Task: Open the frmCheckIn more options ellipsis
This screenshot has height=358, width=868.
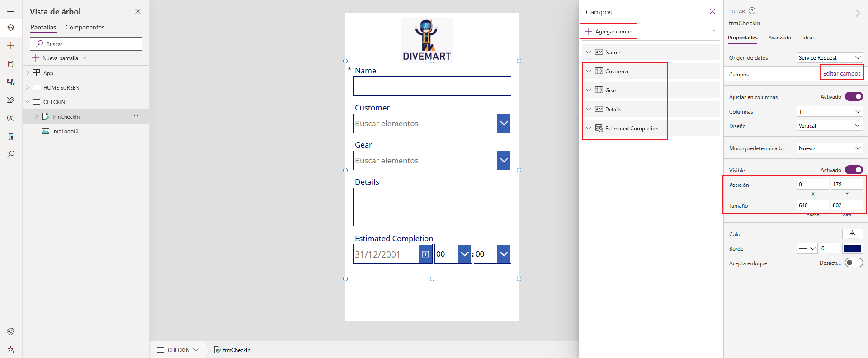Action: click(x=135, y=116)
